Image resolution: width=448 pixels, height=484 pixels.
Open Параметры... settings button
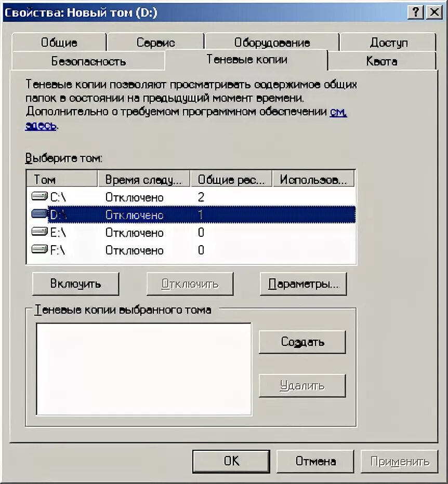tap(304, 284)
